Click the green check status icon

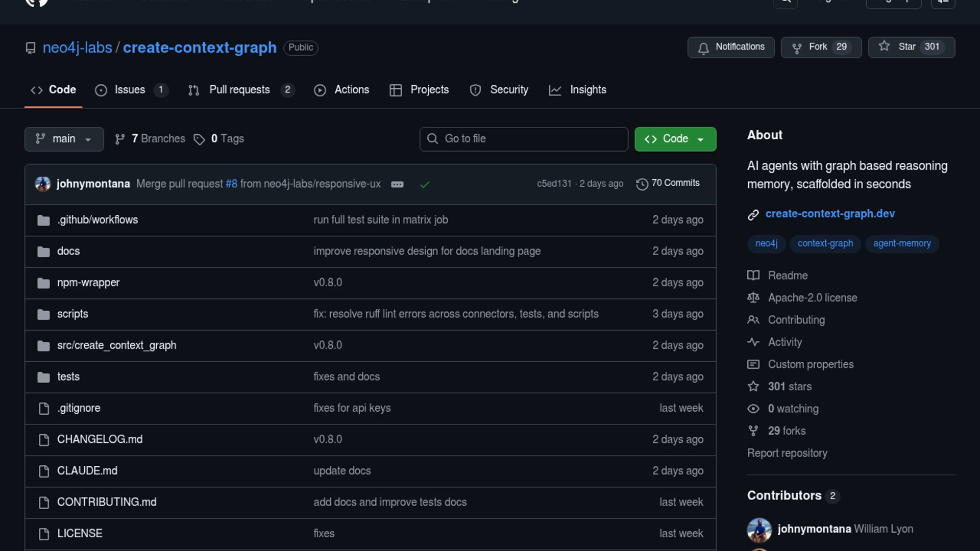point(425,185)
